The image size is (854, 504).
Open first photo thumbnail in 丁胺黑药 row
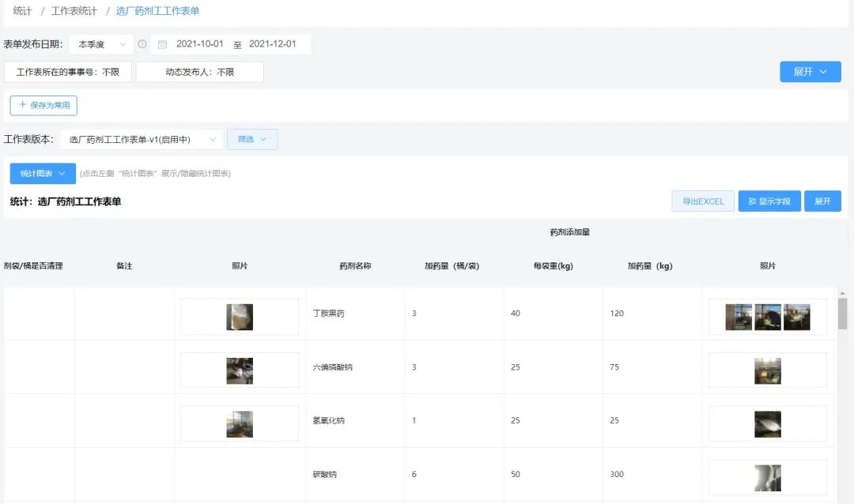coord(240,317)
